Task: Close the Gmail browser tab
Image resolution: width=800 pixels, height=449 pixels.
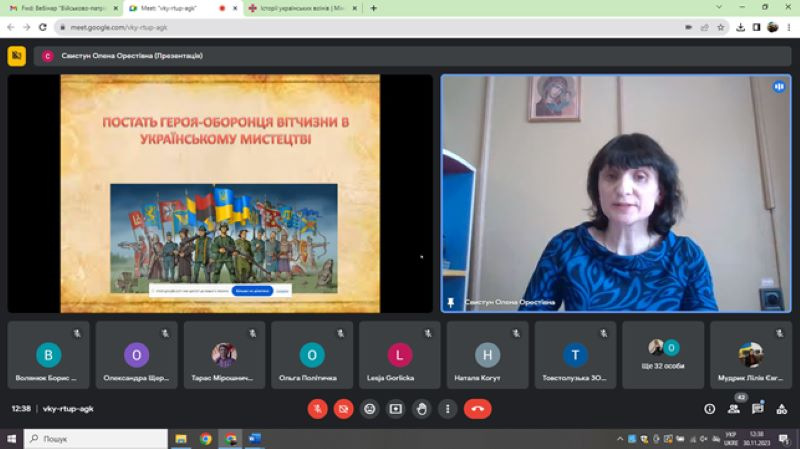Action: [116, 8]
